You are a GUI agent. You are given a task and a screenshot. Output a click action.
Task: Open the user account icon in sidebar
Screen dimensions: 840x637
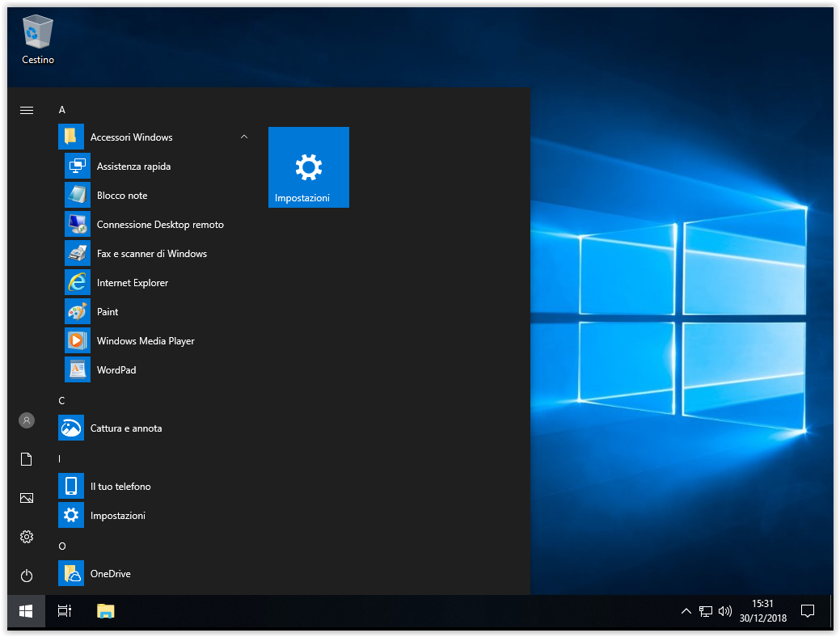pos(27,420)
